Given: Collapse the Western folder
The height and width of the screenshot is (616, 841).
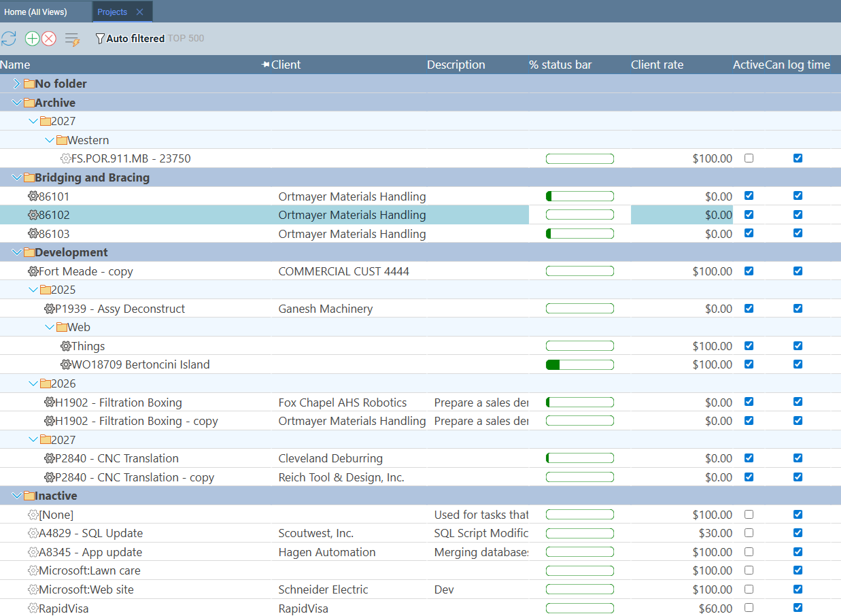Looking at the screenshot, I should pyautogui.click(x=50, y=140).
